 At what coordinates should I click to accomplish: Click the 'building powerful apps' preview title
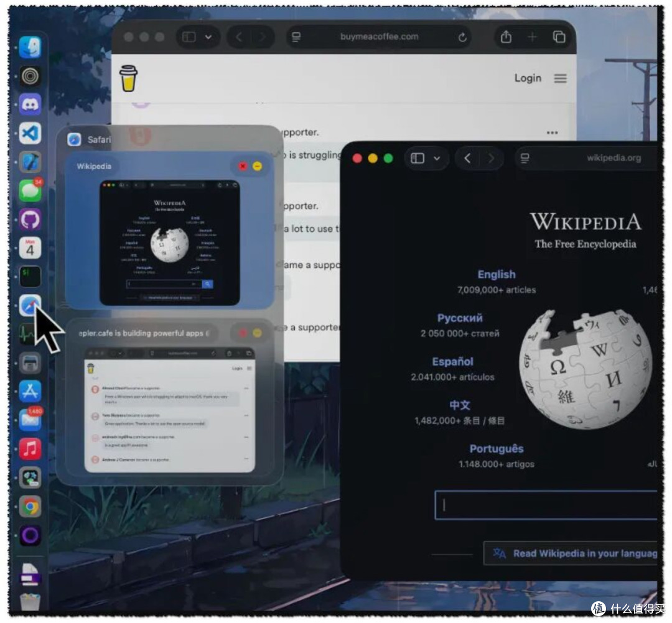click(143, 333)
